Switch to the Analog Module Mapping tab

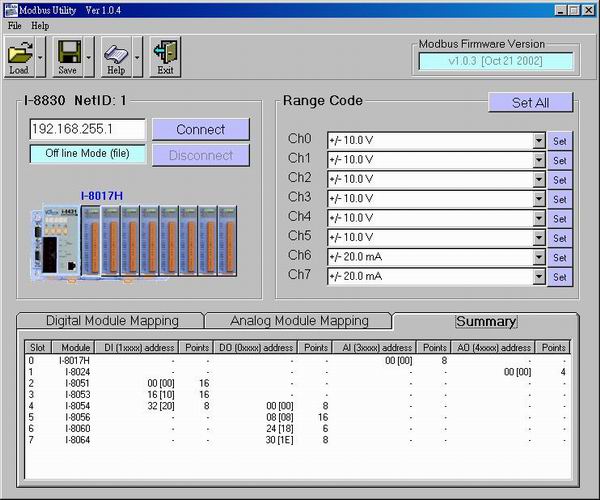point(299,321)
